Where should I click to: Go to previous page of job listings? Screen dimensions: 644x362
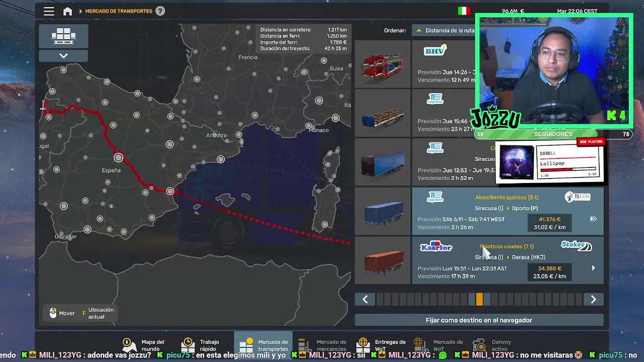[x=365, y=299]
